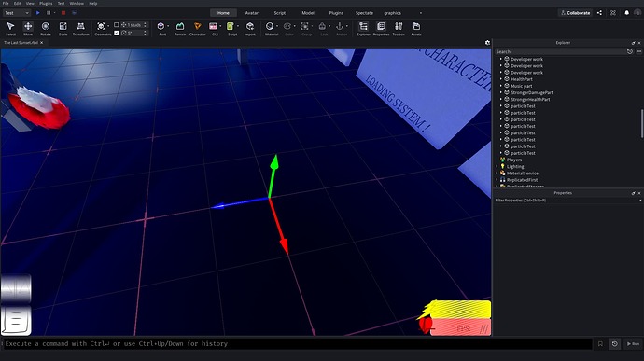Start playtest with the Play button
644x361 pixels.
point(37,13)
